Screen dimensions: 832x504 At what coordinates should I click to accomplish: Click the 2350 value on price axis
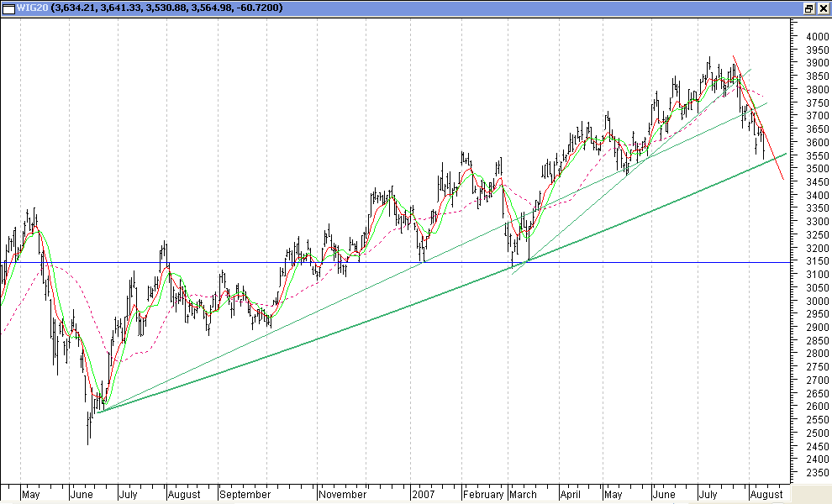[811, 473]
